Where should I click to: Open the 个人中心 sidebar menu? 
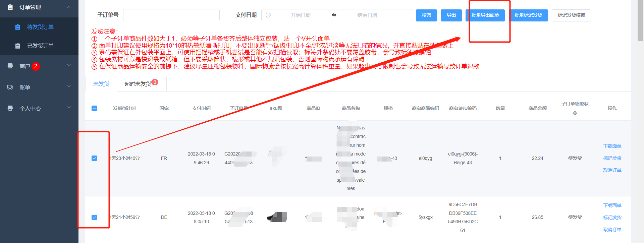click(x=39, y=108)
